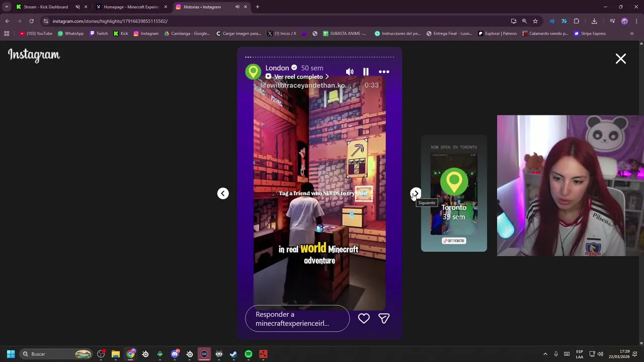Open File Explorer from the taskbar
Screen dimensions: 644x362
coord(116,354)
